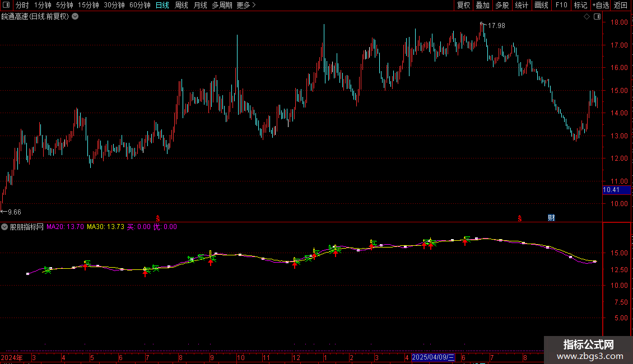Click the 皖通高速(日线.前复权) chart title
The image size is (633, 364).
coord(35,17)
